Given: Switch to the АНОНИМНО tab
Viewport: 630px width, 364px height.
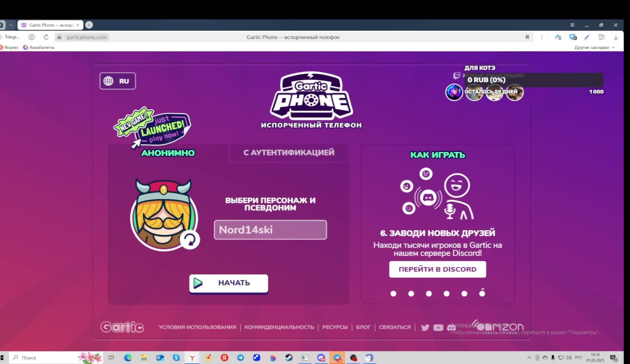Looking at the screenshot, I should (168, 153).
